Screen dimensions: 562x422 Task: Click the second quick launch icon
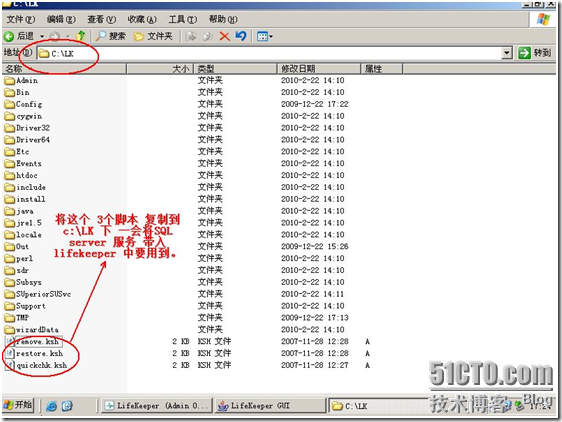67,406
